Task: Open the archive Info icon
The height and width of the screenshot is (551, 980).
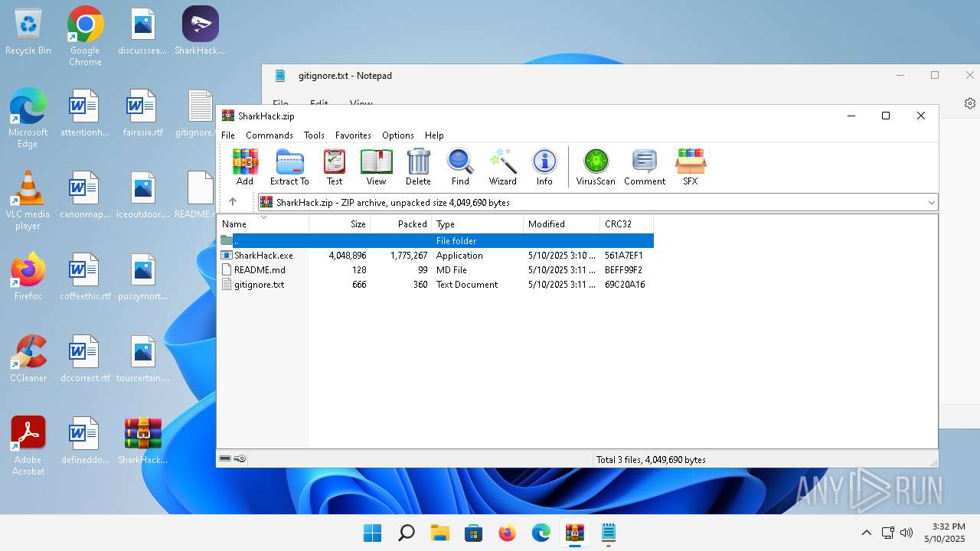Action: coord(544,167)
